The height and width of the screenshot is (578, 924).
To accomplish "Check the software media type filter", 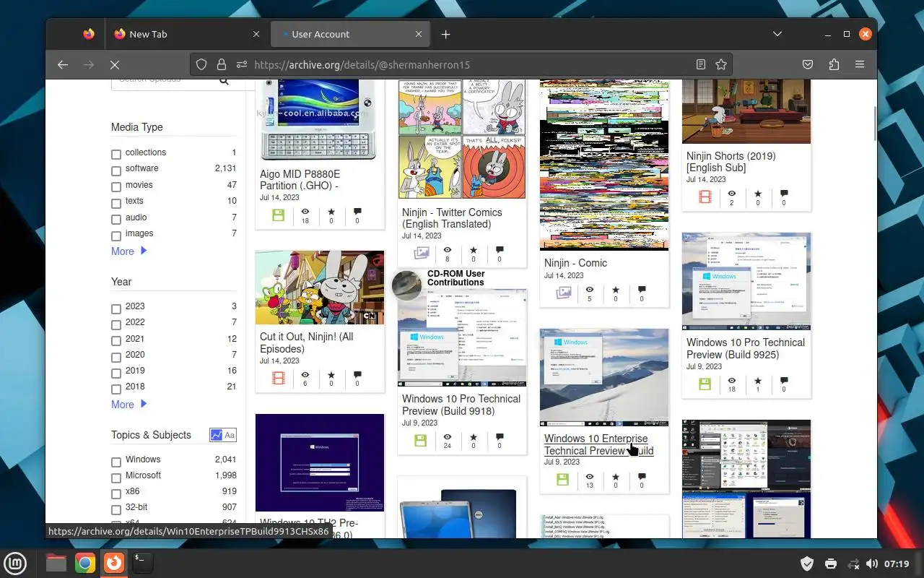I will (x=116, y=171).
